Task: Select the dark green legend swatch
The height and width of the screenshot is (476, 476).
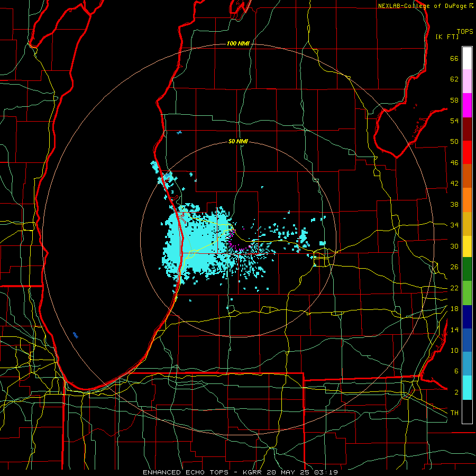Action: 467,269
